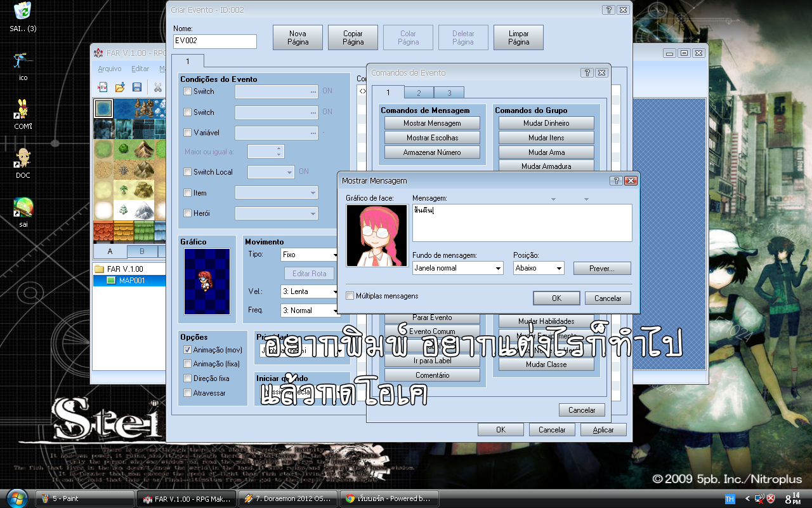The image size is (812, 508).
Task: Click the face graphic thumbnail of pink-haired girl
Action: pos(376,236)
